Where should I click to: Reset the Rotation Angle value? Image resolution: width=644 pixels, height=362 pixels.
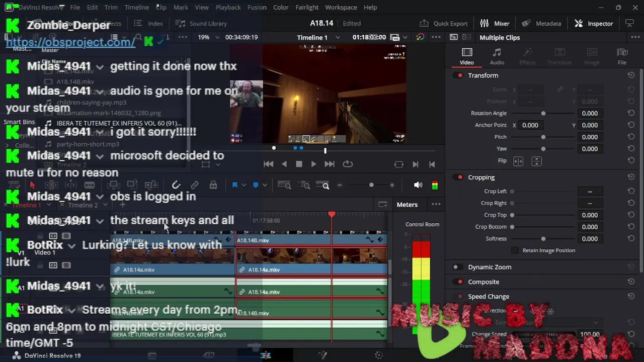(631, 113)
